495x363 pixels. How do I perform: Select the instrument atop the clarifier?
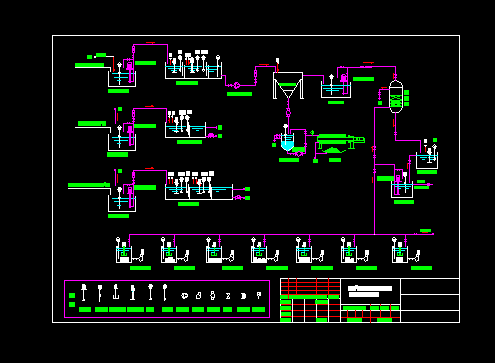pyautogui.click(x=277, y=61)
